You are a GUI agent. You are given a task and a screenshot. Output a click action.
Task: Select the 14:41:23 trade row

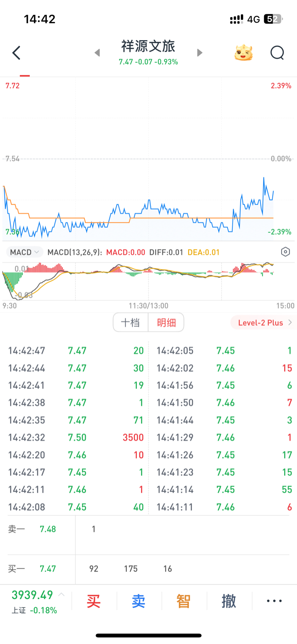click(224, 472)
